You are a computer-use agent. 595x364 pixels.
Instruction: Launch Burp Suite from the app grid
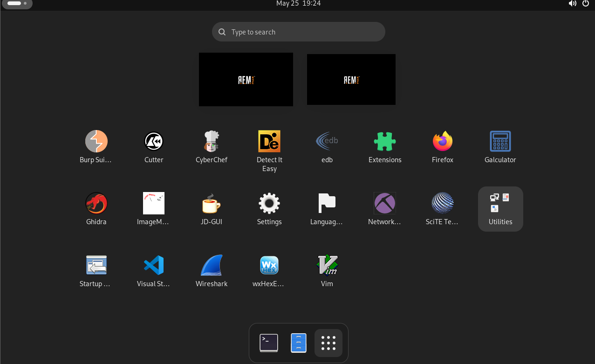(96, 147)
